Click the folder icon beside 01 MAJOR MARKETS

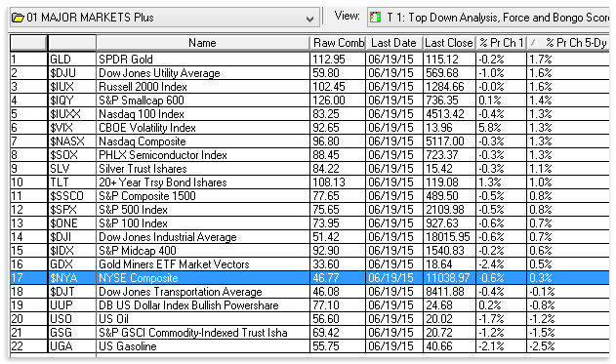(18, 18)
